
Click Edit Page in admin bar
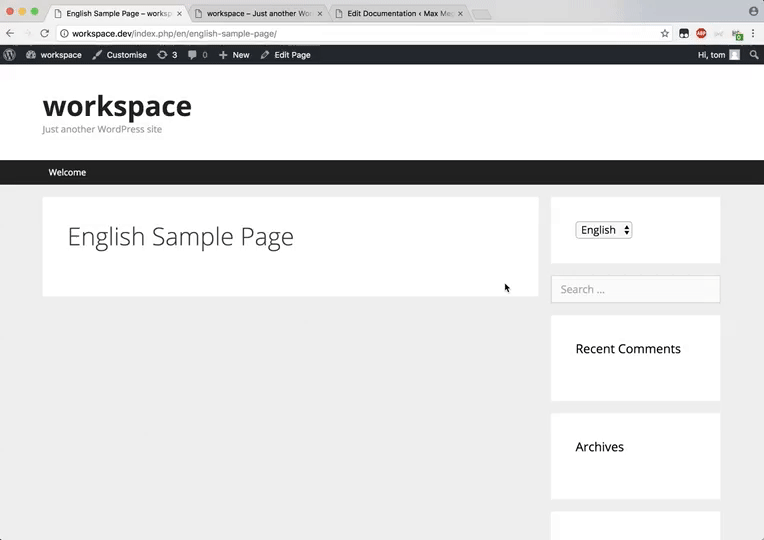pos(286,55)
